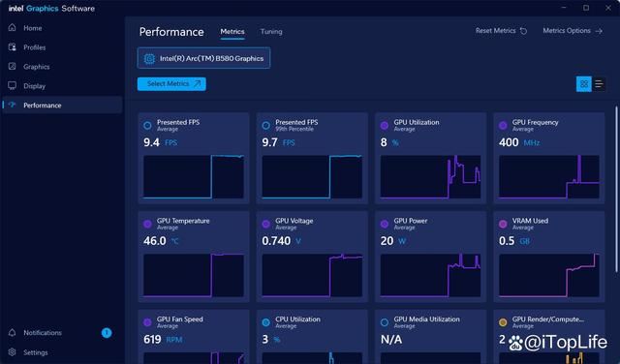Click the Intel Graphics Software title logo

(x=51, y=9)
